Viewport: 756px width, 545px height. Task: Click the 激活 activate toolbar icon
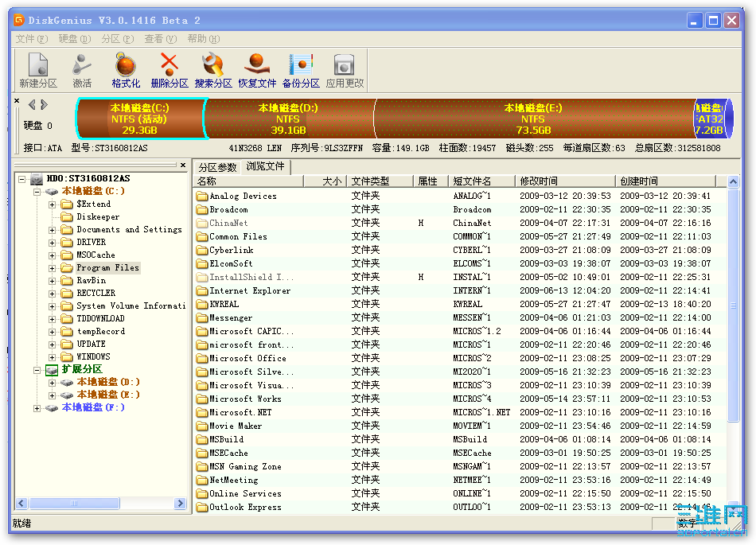(81, 64)
